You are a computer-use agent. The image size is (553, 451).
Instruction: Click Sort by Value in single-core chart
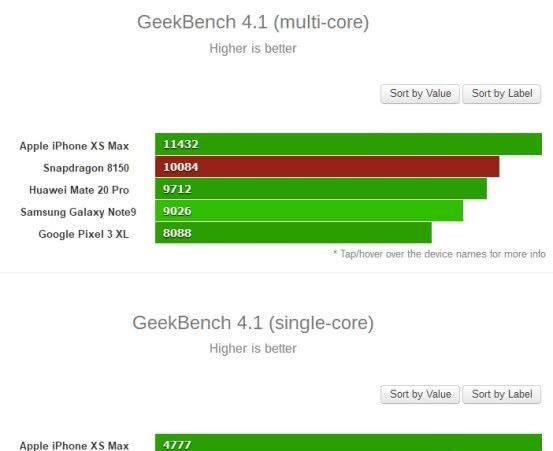[420, 394]
